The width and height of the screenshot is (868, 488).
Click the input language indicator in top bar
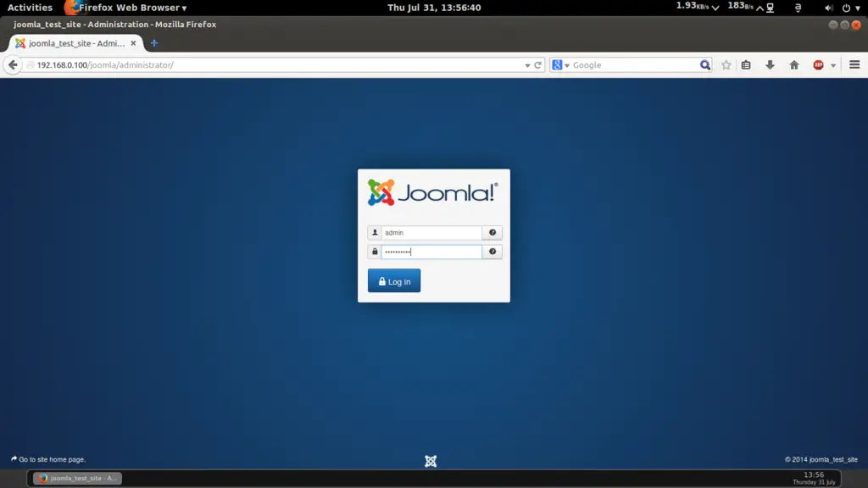click(x=798, y=8)
